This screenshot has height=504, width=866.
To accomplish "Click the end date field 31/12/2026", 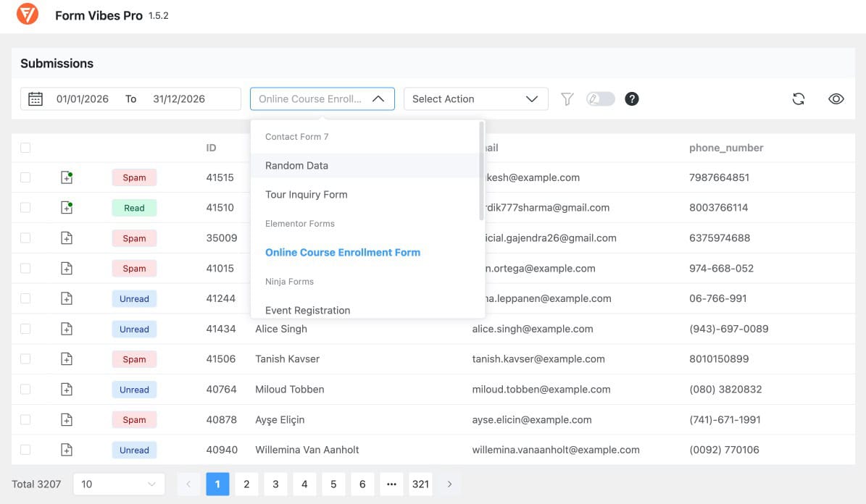I will [179, 98].
